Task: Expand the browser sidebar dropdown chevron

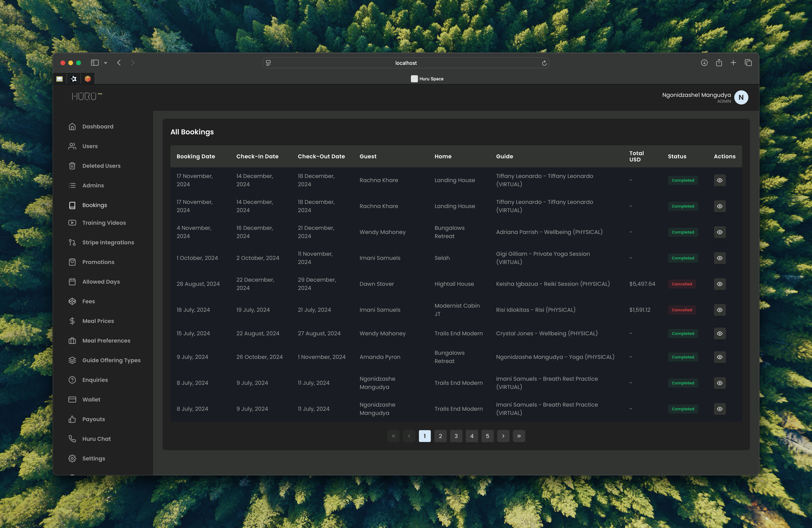Action: (105, 63)
